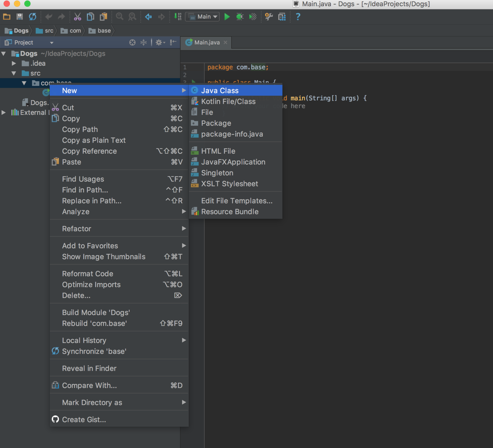The image size is (493, 448).
Task: Click the Undo arrow icon
Action: [x=49, y=17]
